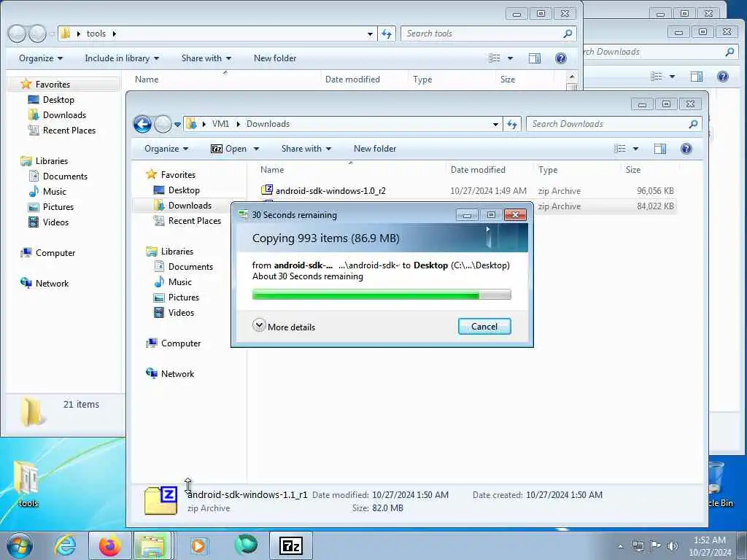Select android-sdk-windows-1.0_r2 zip file icon
This screenshot has width=747, height=560.
(x=267, y=190)
